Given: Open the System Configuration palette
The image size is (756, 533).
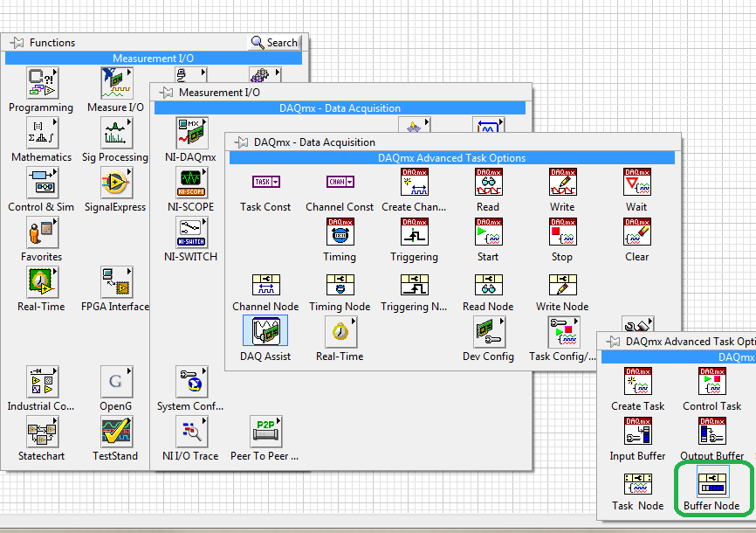Looking at the screenshot, I should pos(191,382).
